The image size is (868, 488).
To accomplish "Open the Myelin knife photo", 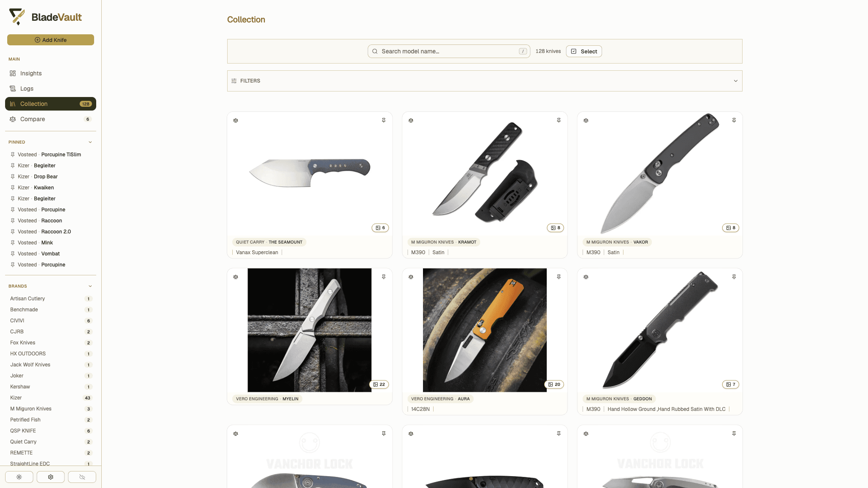I will pos(309,330).
